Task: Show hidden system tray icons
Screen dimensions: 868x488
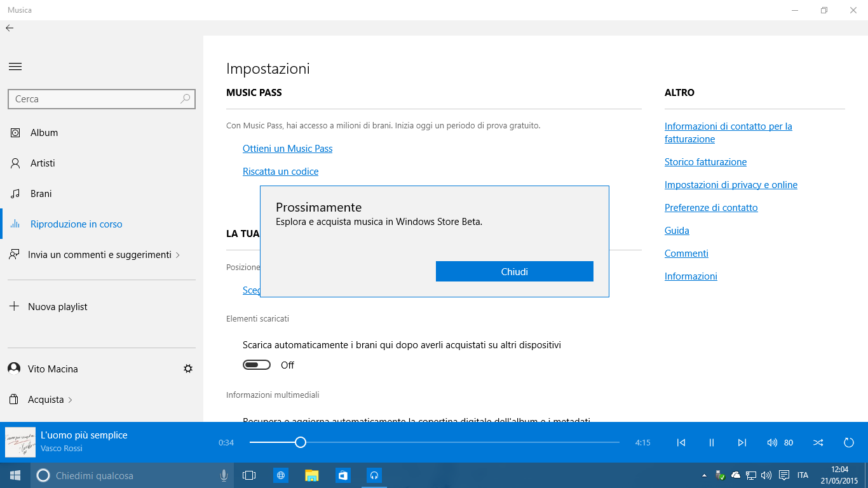Action: (704, 475)
